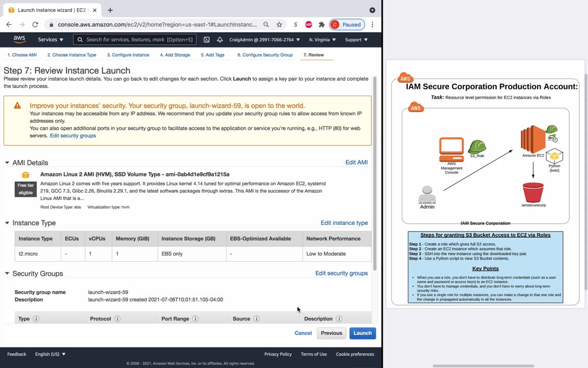Click the diagram panel horizontal scrollbar
This screenshot has height=368, width=588.
click(x=483, y=366)
